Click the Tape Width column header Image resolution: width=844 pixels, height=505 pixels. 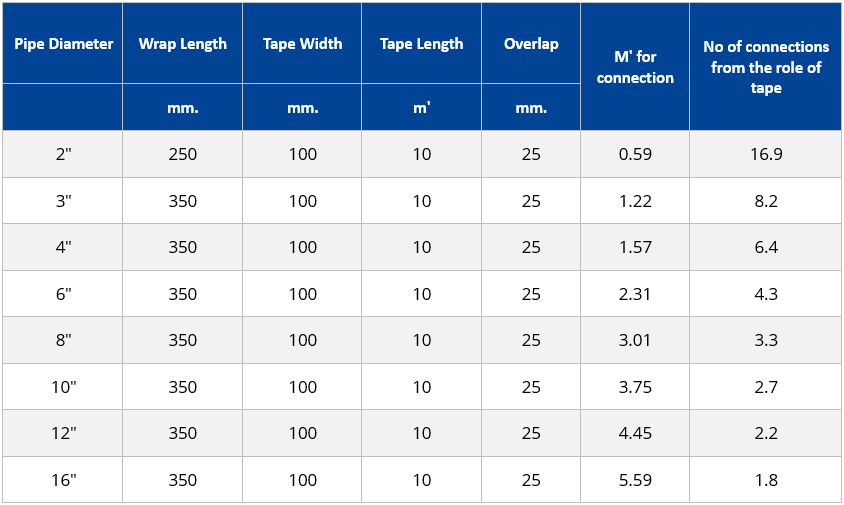point(303,44)
